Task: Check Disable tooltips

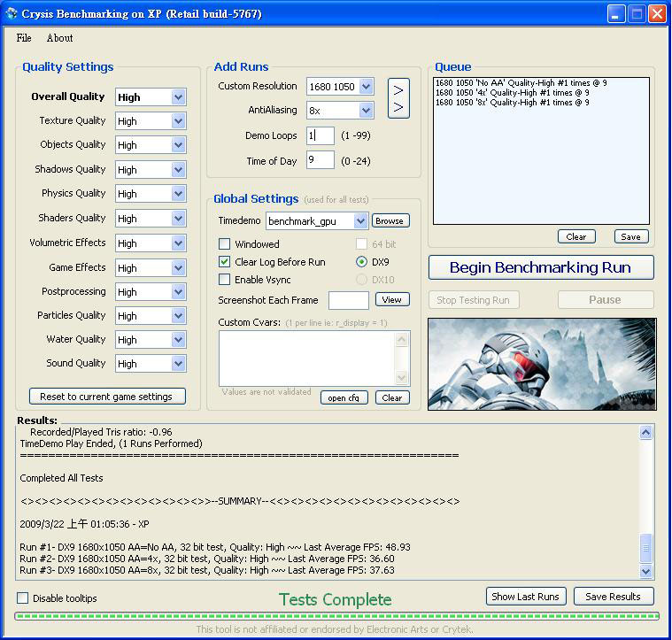Action: [x=23, y=598]
